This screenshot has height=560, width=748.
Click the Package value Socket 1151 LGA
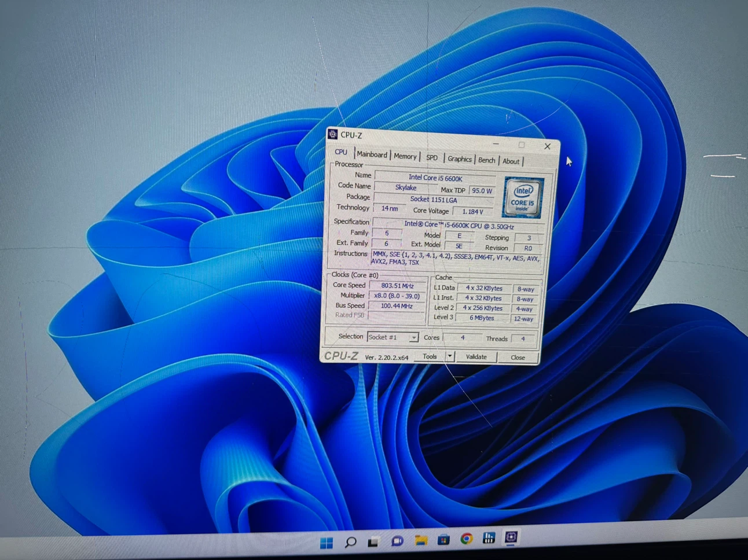[x=434, y=200]
